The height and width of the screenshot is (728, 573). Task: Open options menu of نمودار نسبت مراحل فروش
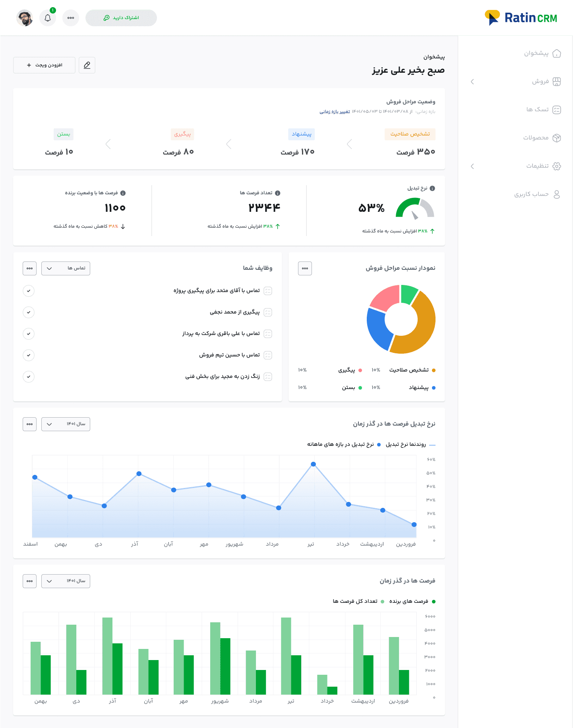305,269
